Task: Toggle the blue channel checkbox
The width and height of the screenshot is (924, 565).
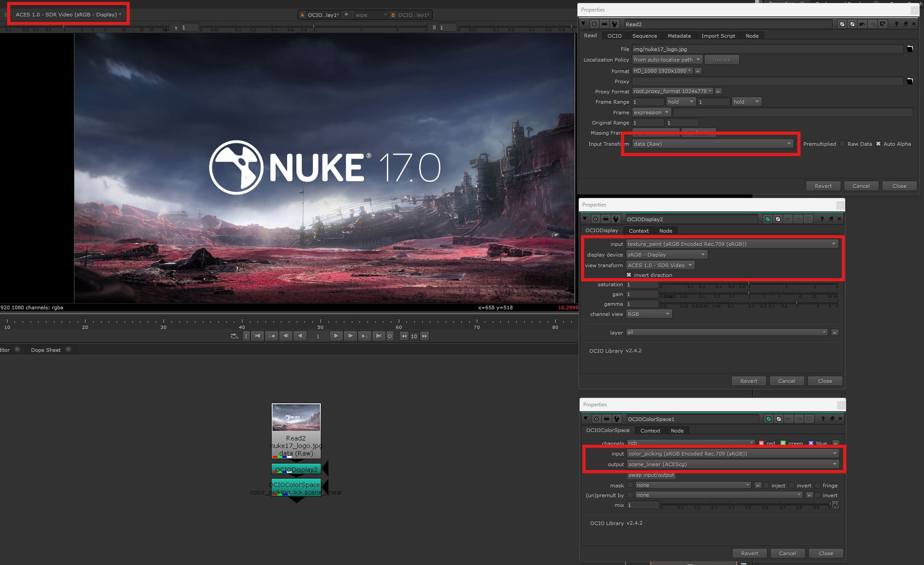Action: 811,443
